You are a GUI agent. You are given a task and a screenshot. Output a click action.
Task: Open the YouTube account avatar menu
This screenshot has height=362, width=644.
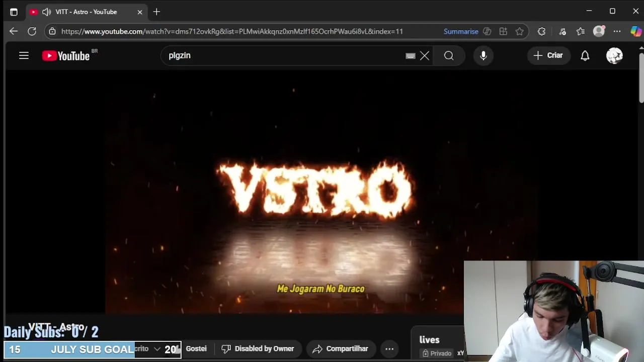pyautogui.click(x=614, y=56)
